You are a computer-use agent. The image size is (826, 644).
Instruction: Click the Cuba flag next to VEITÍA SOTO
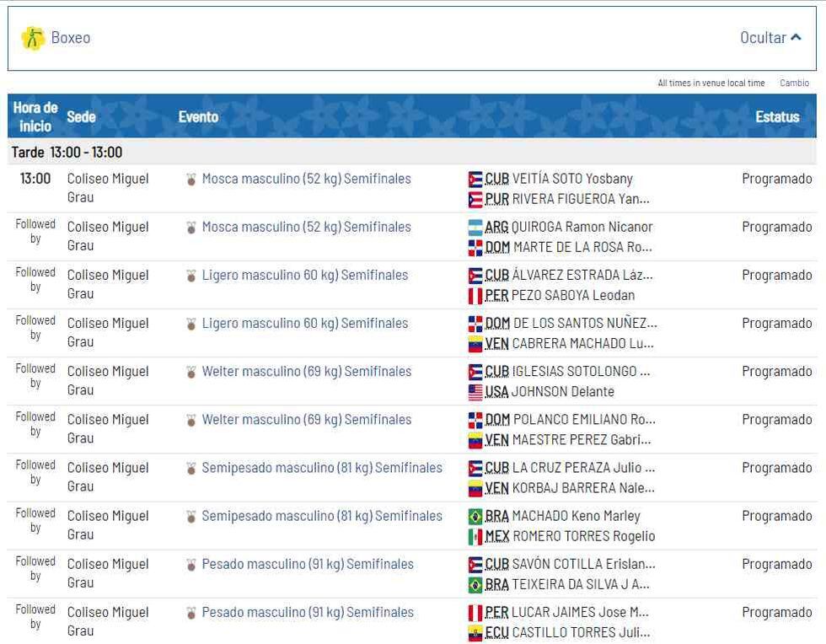coord(475,180)
